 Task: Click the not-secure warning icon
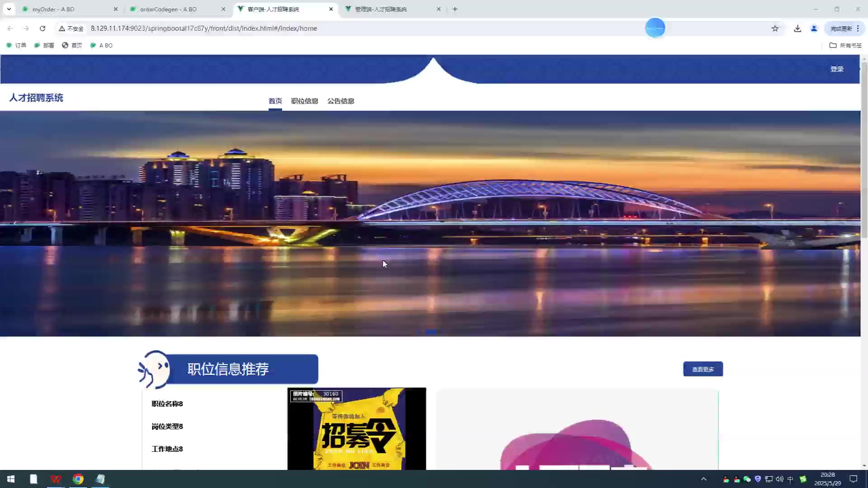click(x=62, y=28)
